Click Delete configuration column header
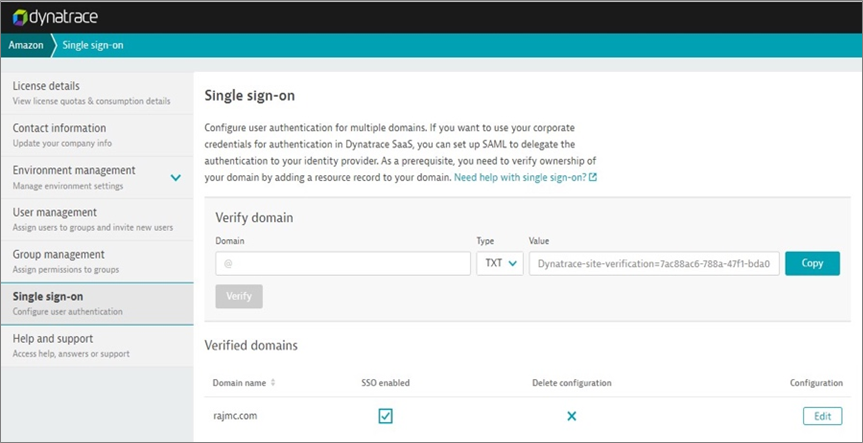Image resolution: width=863 pixels, height=443 pixels. (572, 382)
